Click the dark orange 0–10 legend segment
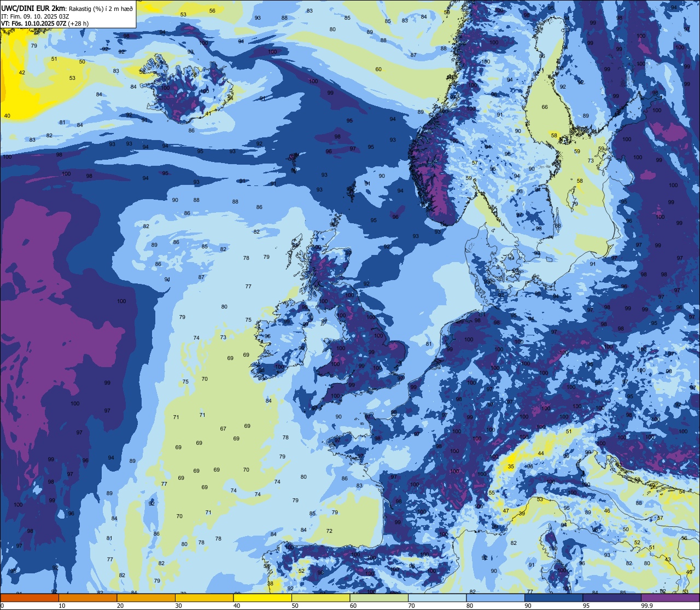The width and height of the screenshot is (700, 610). (x=30, y=597)
